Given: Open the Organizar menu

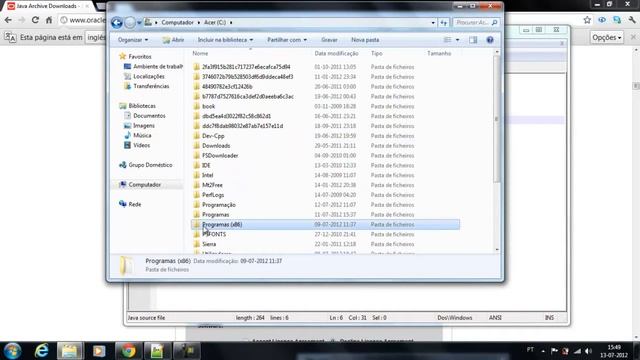Looking at the screenshot, I should [133, 40].
